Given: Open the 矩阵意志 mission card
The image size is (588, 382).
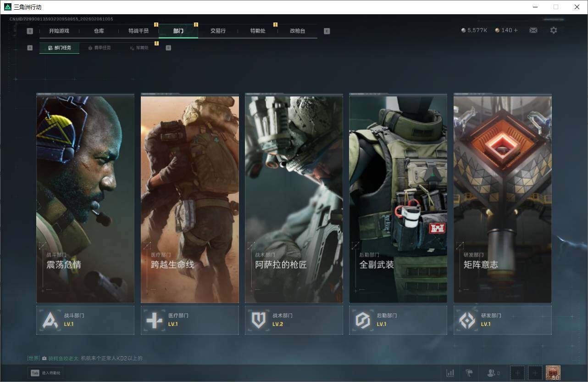Looking at the screenshot, I should (502, 200).
